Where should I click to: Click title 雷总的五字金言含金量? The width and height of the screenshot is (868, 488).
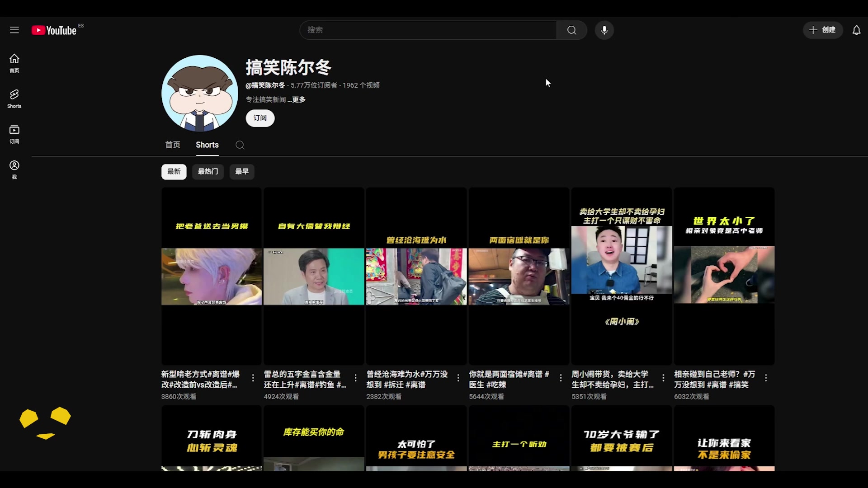(x=305, y=380)
